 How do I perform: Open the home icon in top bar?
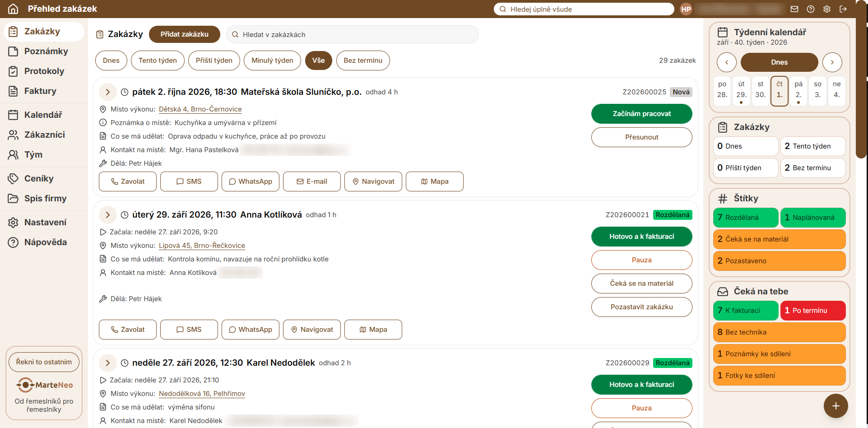coord(13,9)
